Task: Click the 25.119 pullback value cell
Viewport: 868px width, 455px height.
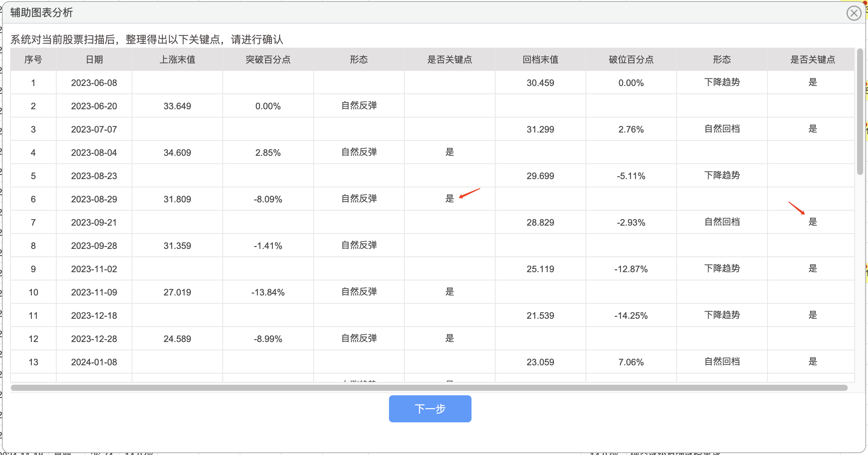Action: [x=541, y=269]
